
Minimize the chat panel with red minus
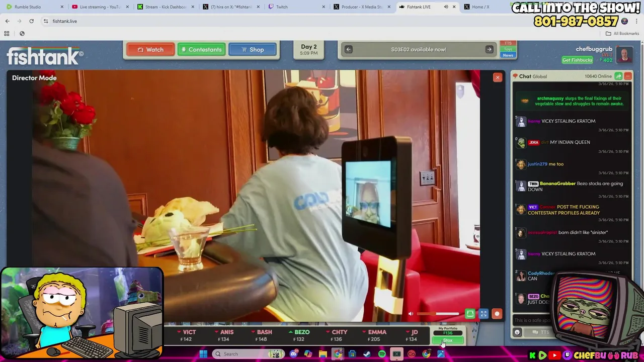(628, 76)
